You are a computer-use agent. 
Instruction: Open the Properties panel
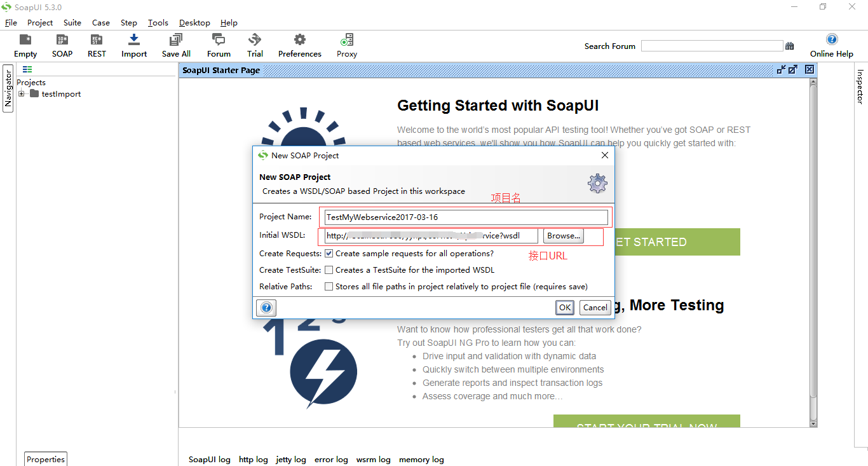click(45, 459)
